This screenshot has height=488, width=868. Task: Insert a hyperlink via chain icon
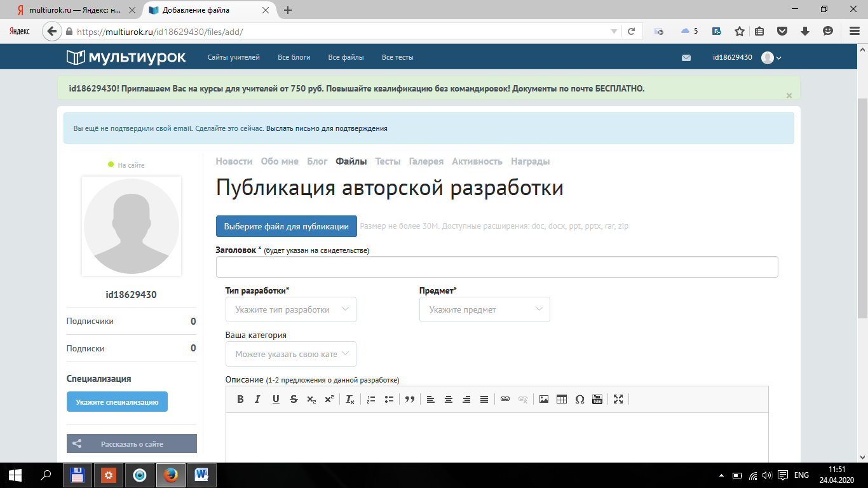pyautogui.click(x=505, y=399)
